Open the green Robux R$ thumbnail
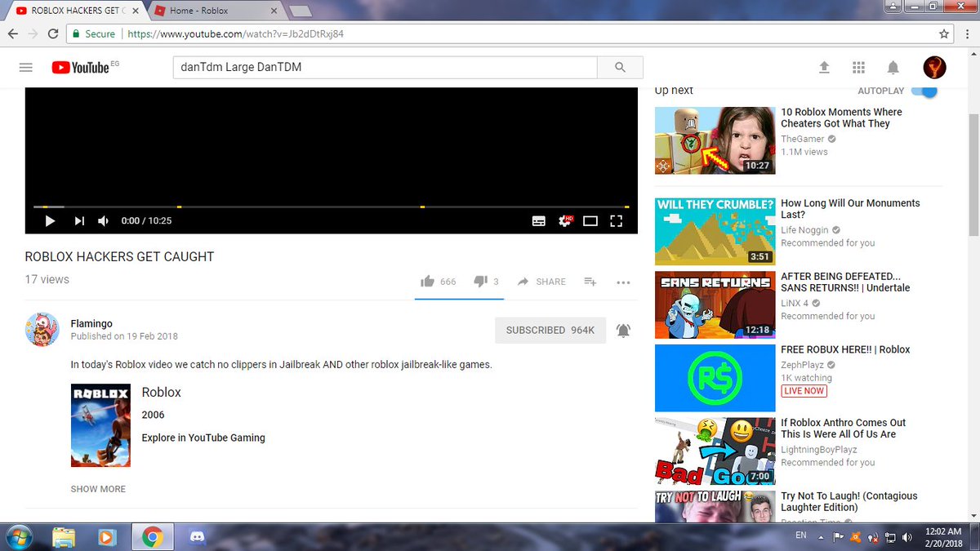Image resolution: width=980 pixels, height=551 pixels. (x=715, y=378)
